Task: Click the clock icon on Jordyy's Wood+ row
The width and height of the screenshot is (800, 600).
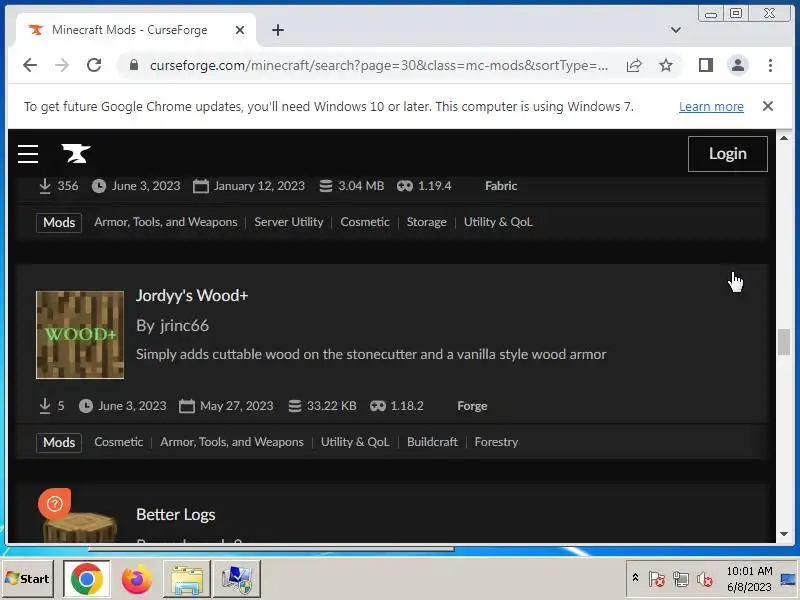Action: 86,406
